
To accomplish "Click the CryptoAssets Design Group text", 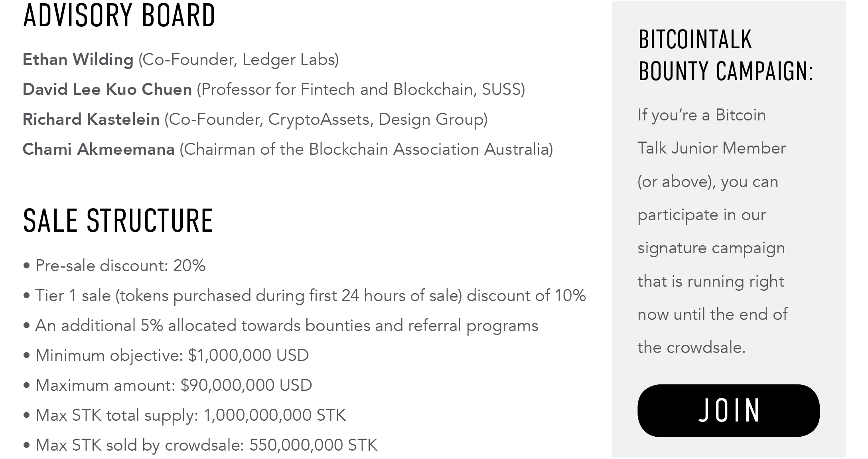I will 326,119.
